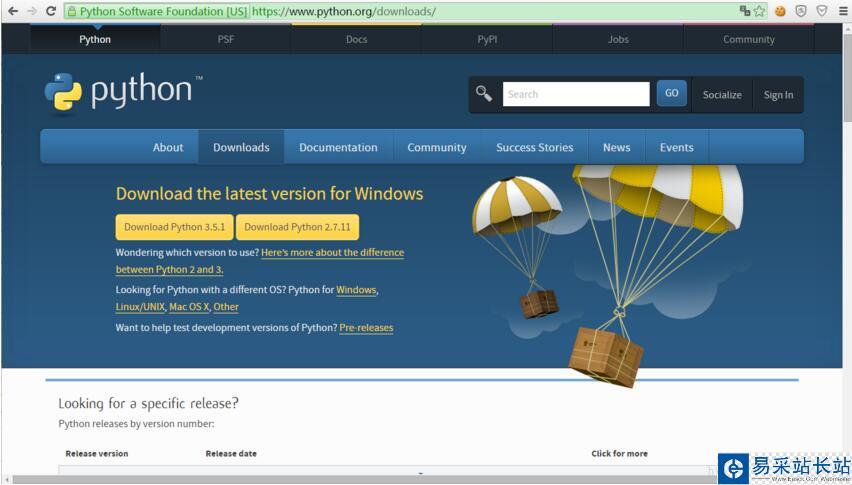Click the address bar URL
Image resolution: width=852 pixels, height=485 pixels.
344,11
